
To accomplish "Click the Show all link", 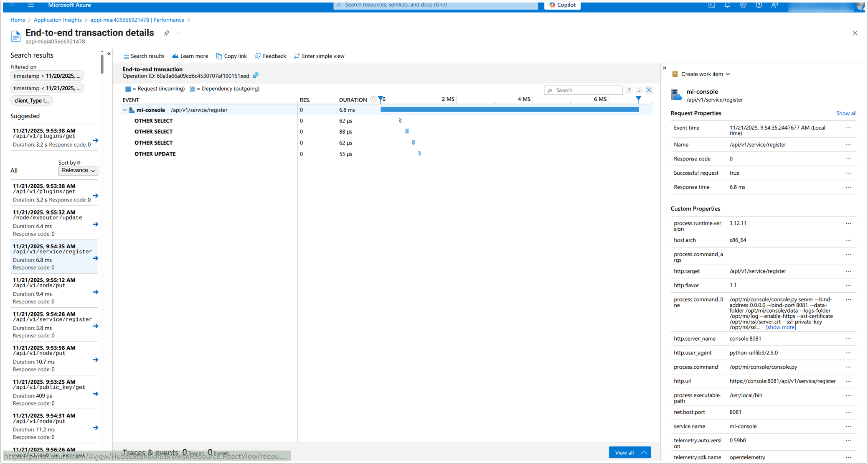I will click(846, 113).
